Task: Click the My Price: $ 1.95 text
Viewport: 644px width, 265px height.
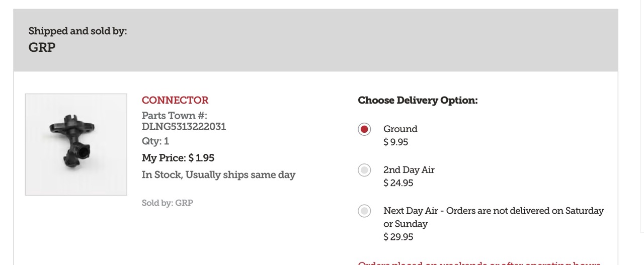Action: 178,158
